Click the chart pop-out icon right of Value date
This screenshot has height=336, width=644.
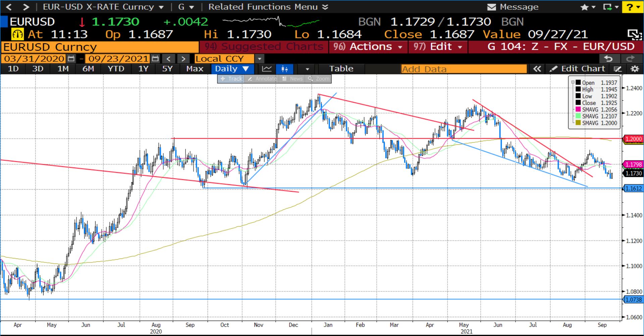tap(634, 35)
